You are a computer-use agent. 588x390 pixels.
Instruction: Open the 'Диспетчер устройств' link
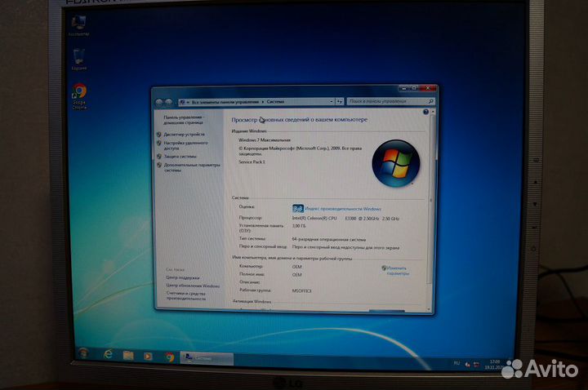pos(184,134)
